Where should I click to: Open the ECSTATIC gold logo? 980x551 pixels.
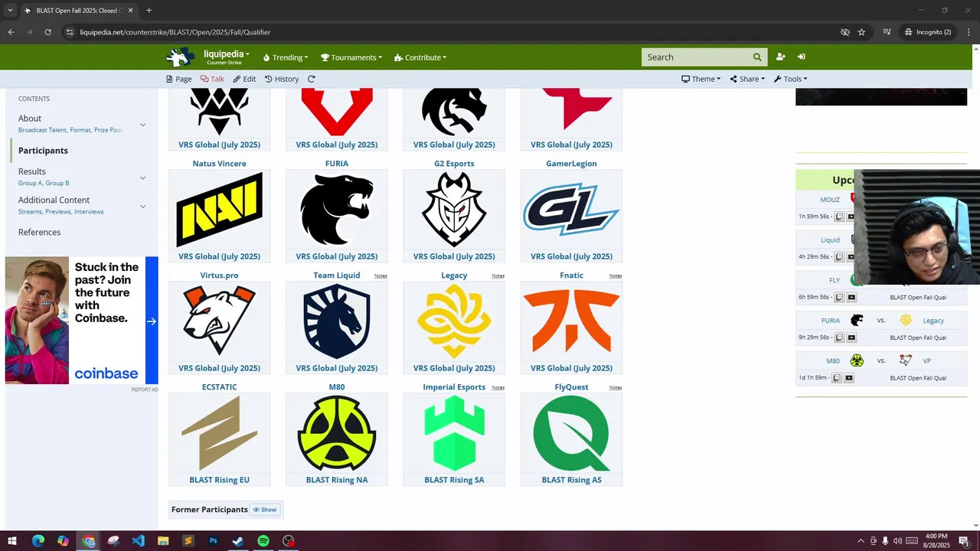pyautogui.click(x=219, y=433)
